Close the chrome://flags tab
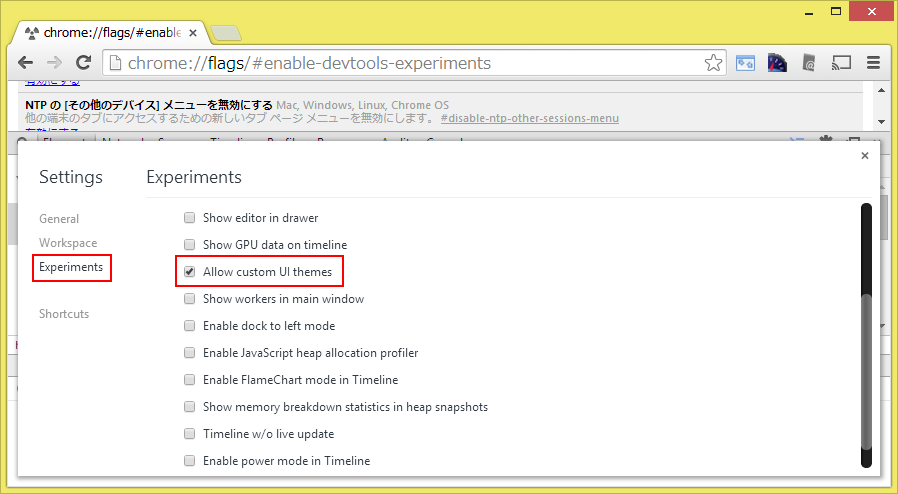898x494 pixels. pyautogui.click(x=193, y=33)
